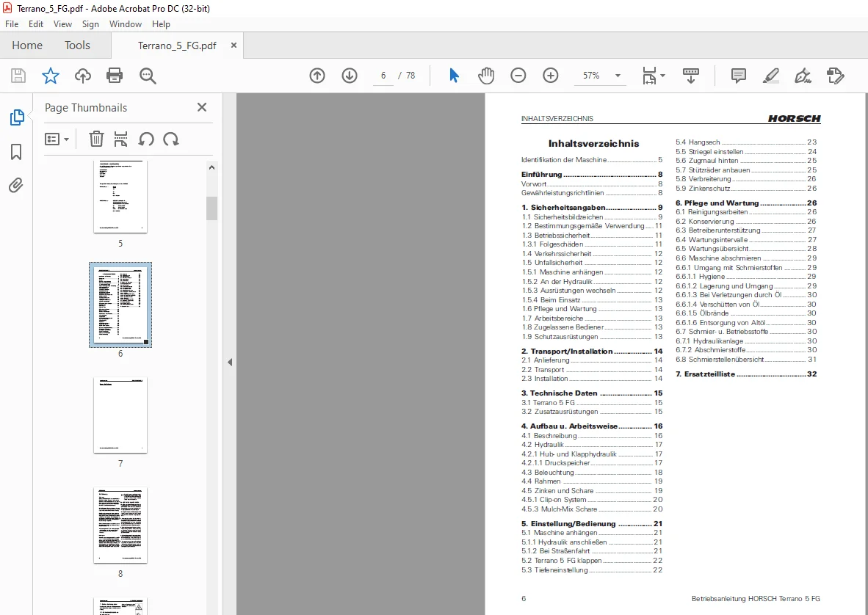Rotate page clockwise
868x615 pixels.
171,139
